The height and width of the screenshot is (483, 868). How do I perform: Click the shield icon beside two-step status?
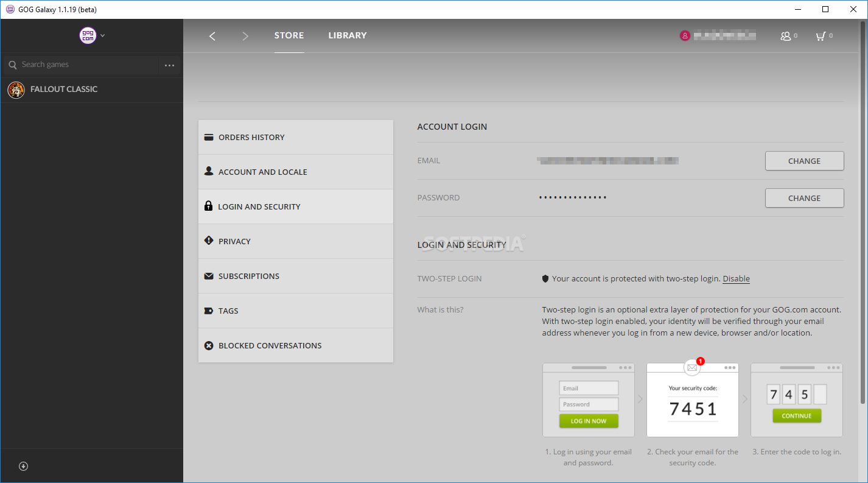pos(545,278)
